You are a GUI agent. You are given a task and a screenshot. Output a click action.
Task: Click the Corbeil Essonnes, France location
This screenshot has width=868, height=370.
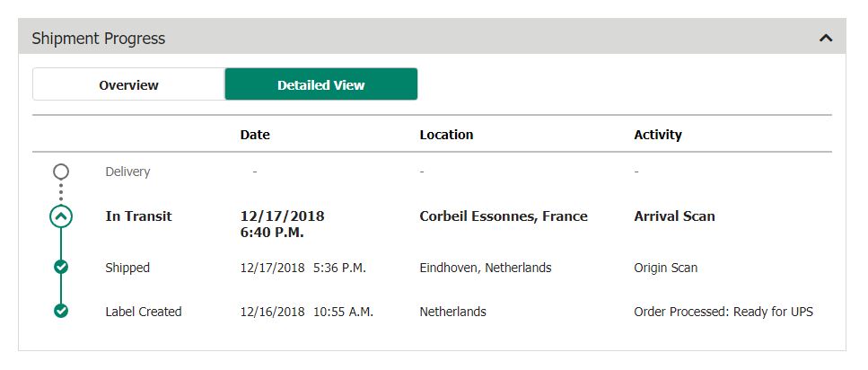pyautogui.click(x=504, y=216)
